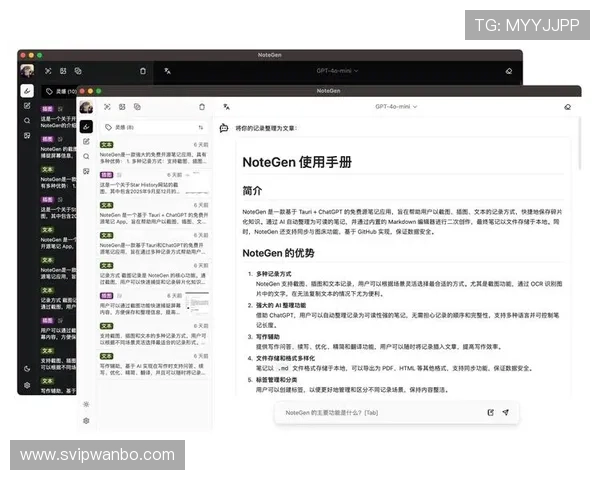Click the copy text icon in back dark window
Screen dimensions: 600x480
[x=78, y=71]
